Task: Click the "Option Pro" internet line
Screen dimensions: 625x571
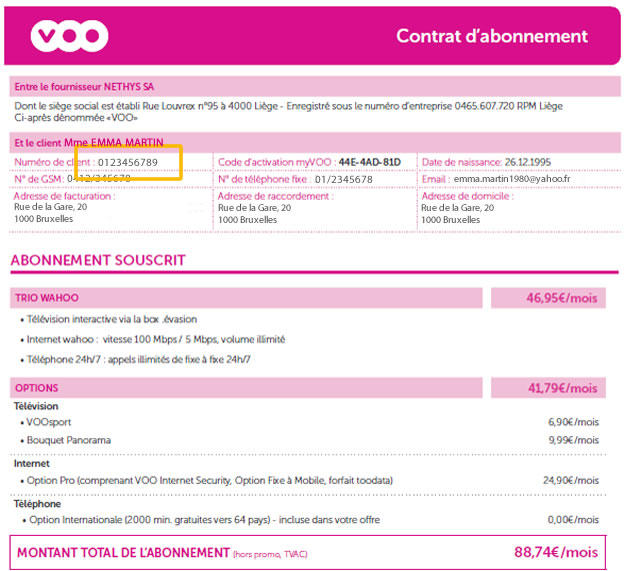Action: pyautogui.click(x=210, y=481)
